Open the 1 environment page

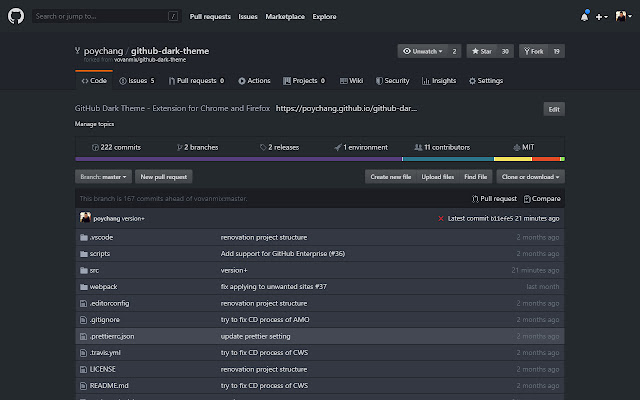click(x=361, y=147)
